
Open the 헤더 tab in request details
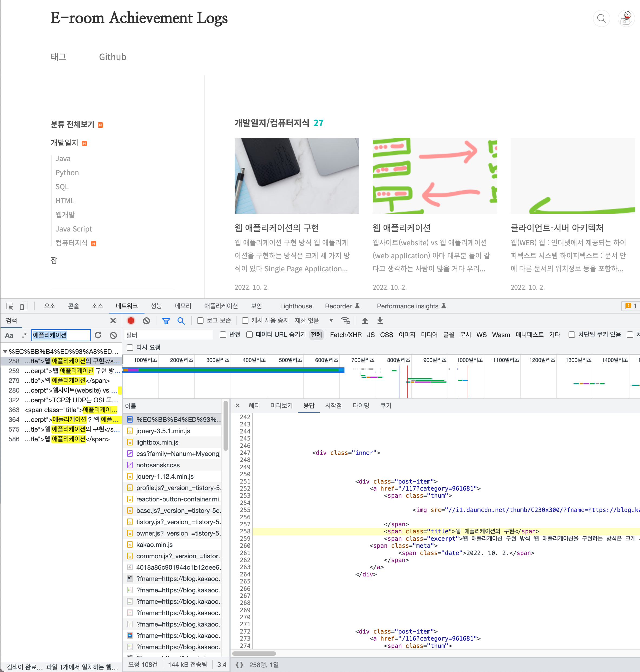[x=254, y=406]
